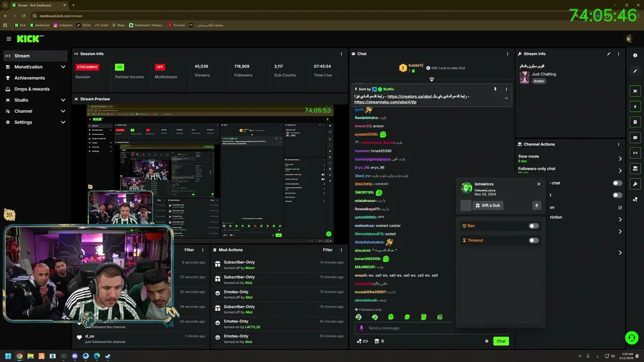
Task: Toggle the notes widget icon in right rail
Action: pyautogui.click(x=635, y=122)
